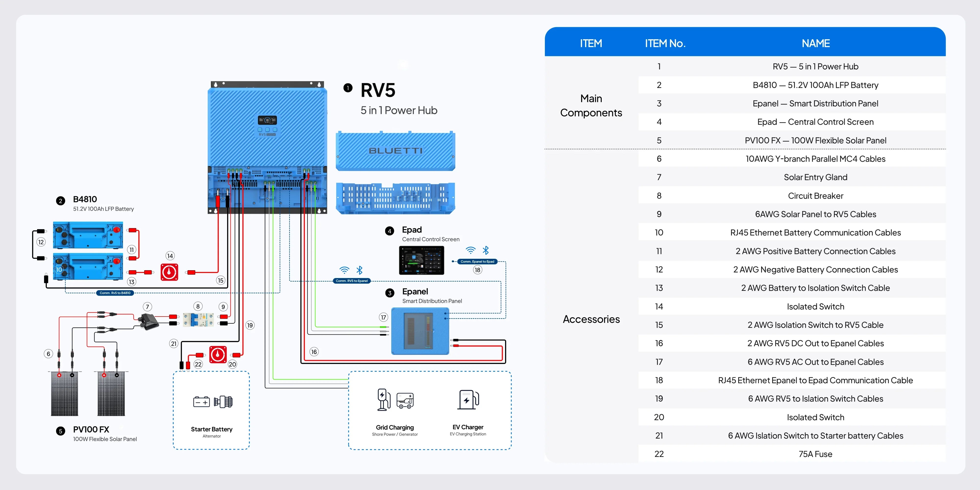Click the Wi-Fi icon above Comm. RV5 to Epanel
The width and height of the screenshot is (980, 490).
(x=344, y=270)
